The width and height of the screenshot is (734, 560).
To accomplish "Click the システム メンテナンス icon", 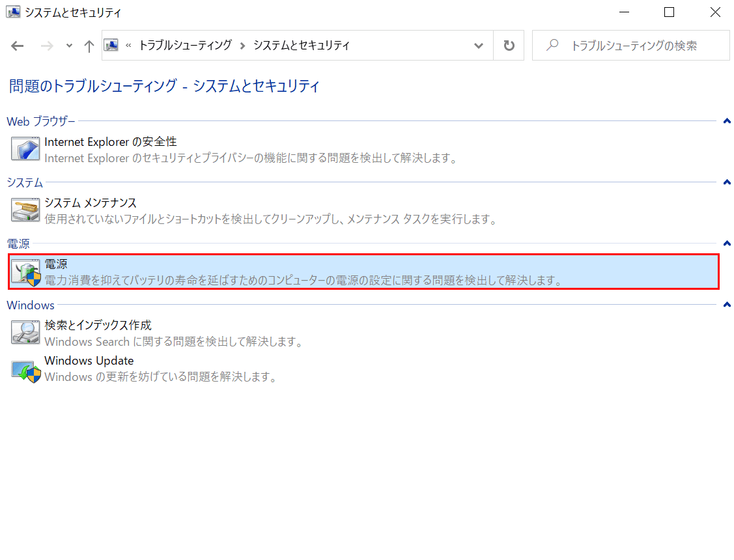I will 25,210.
